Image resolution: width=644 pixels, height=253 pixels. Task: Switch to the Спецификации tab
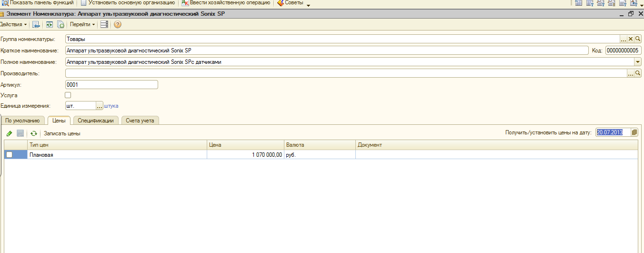pyautogui.click(x=96, y=121)
